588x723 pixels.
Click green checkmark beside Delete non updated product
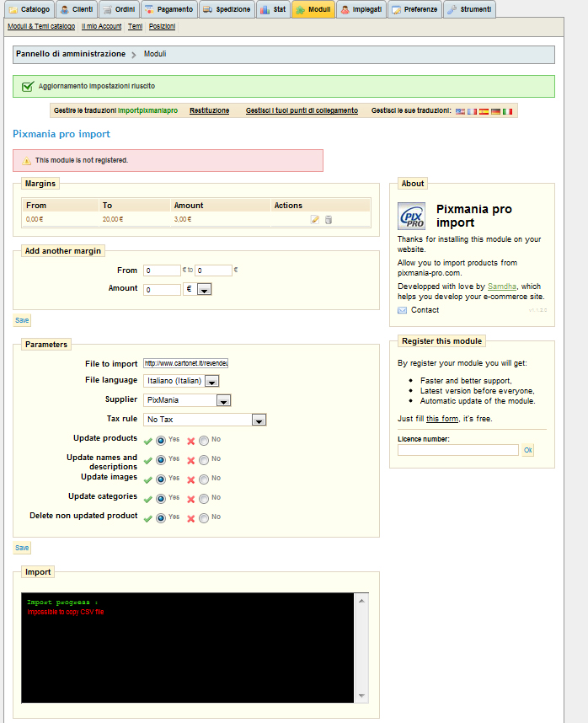pos(148,518)
